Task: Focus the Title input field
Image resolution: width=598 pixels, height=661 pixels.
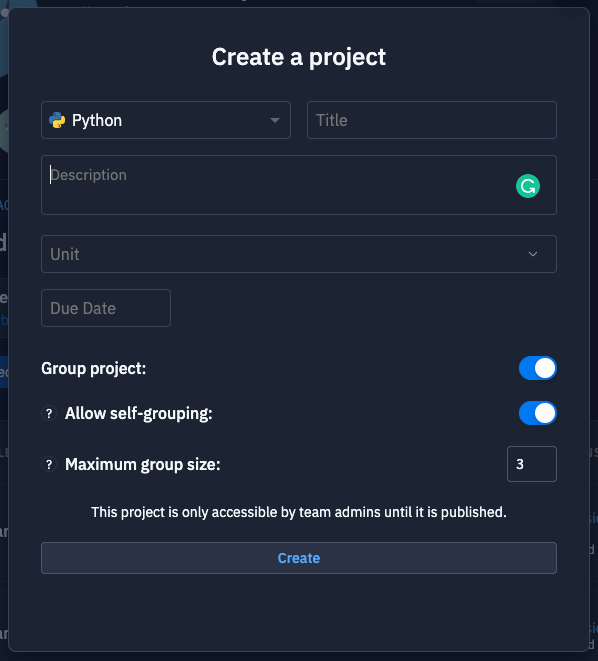Action: 432,120
